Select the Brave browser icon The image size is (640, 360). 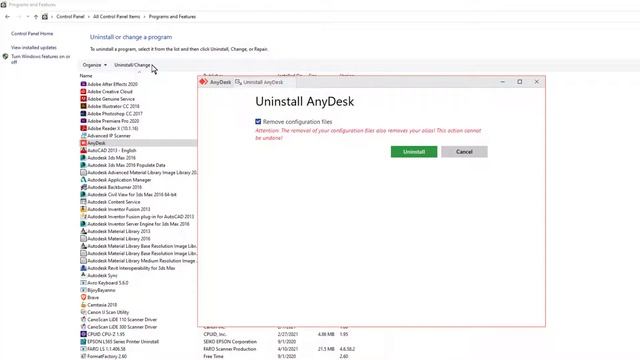point(83,297)
